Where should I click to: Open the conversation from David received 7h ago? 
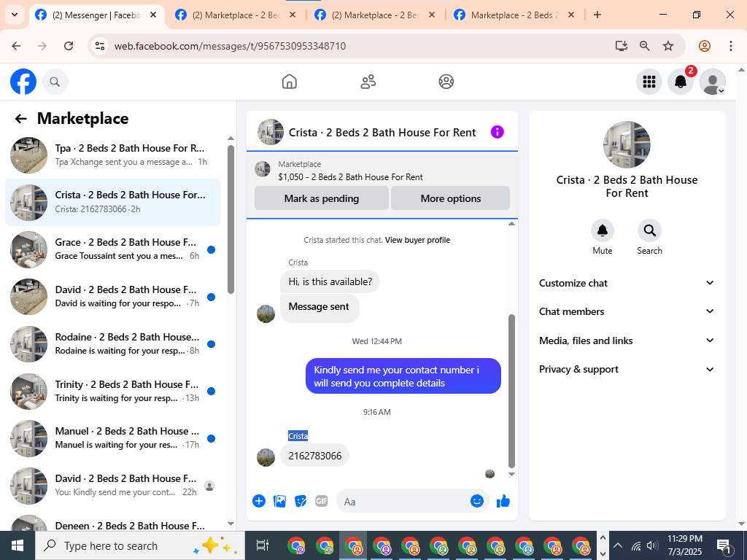click(112, 297)
